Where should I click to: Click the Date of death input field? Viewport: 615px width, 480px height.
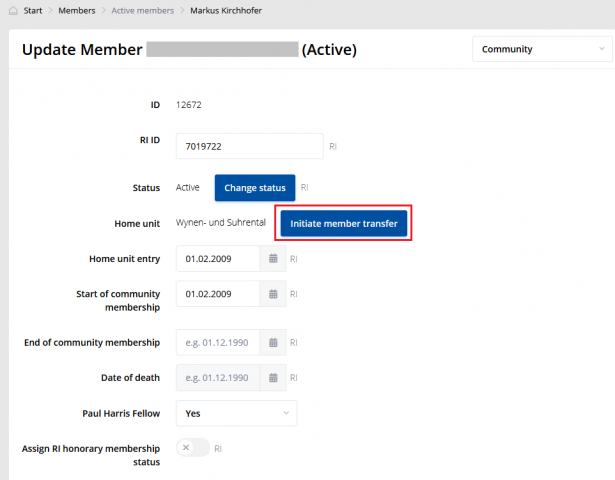click(218, 377)
